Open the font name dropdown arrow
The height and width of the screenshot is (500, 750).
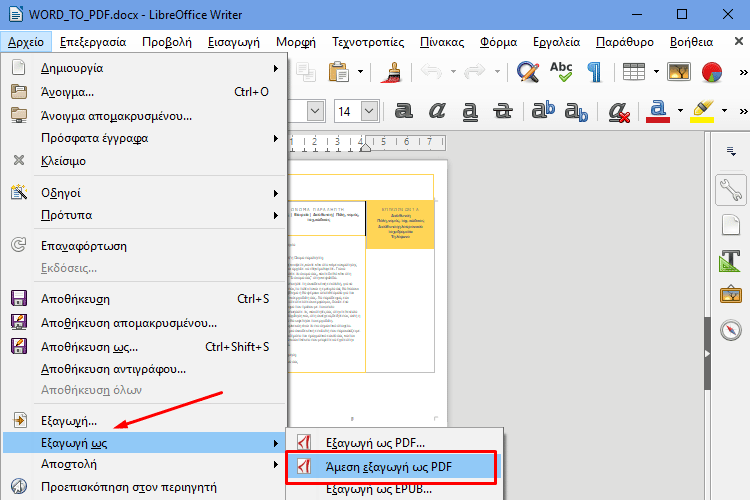[315, 111]
